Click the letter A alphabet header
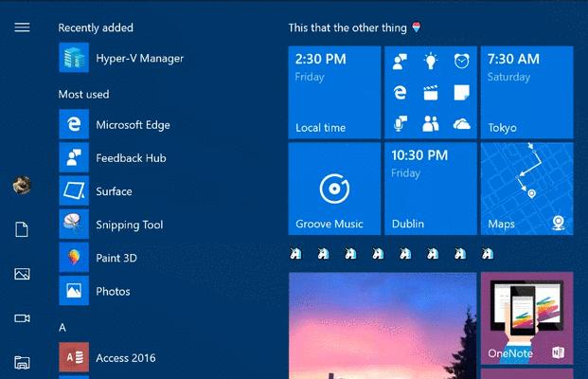This screenshot has height=379, width=588. pos(62,328)
